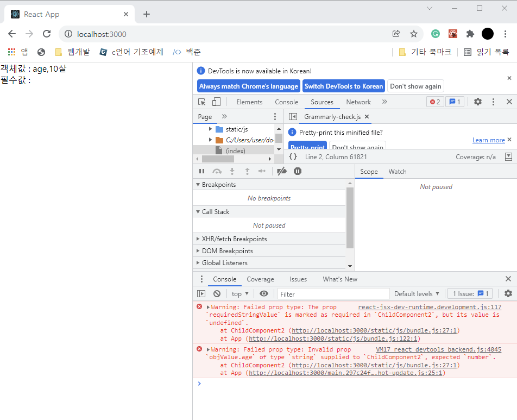The width and height of the screenshot is (517, 420).
Task: Expand the static/js folder
Action: click(x=210, y=129)
